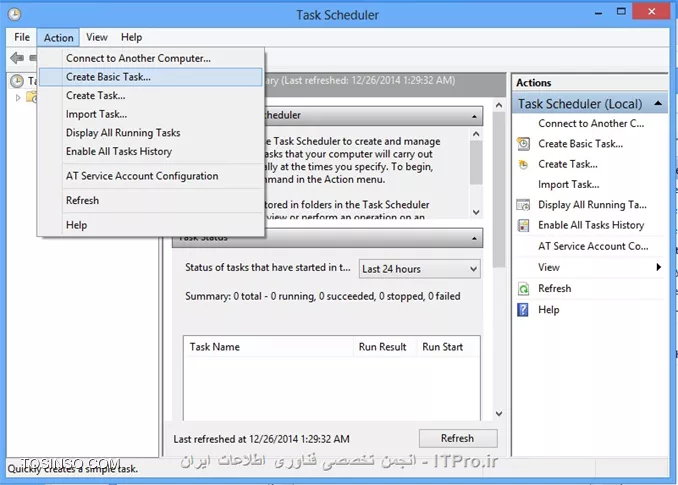The height and width of the screenshot is (485, 678).
Task: Sort by the Task Name column header
Action: tap(269, 347)
